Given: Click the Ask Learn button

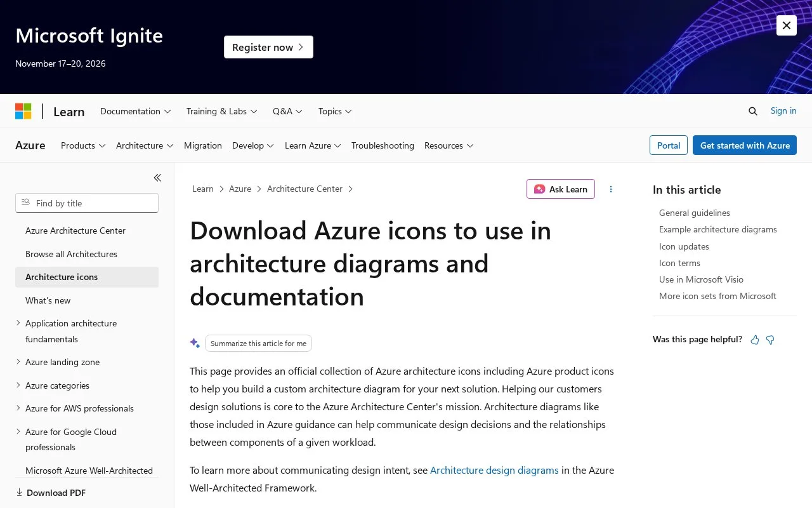Looking at the screenshot, I should pos(561,189).
